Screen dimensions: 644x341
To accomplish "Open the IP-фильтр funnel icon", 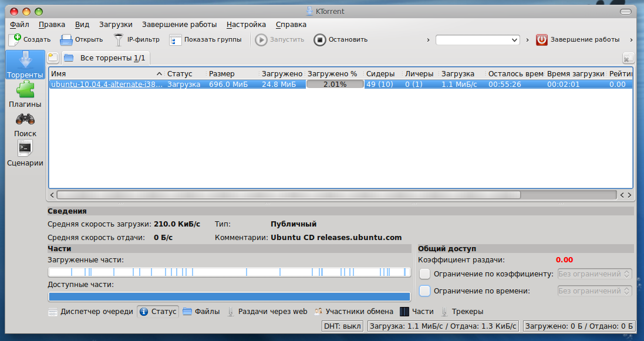I will pos(118,40).
